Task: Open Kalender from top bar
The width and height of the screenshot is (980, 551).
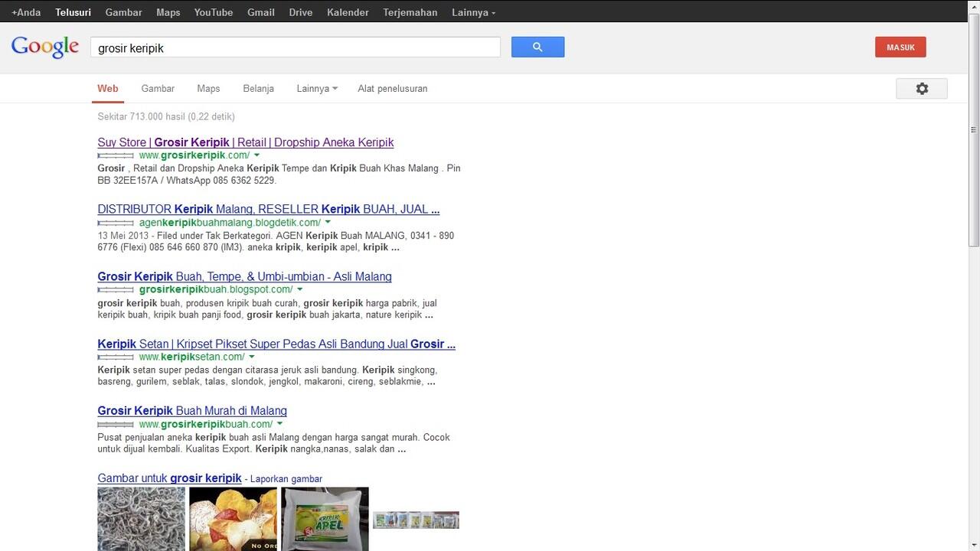Action: [x=348, y=12]
